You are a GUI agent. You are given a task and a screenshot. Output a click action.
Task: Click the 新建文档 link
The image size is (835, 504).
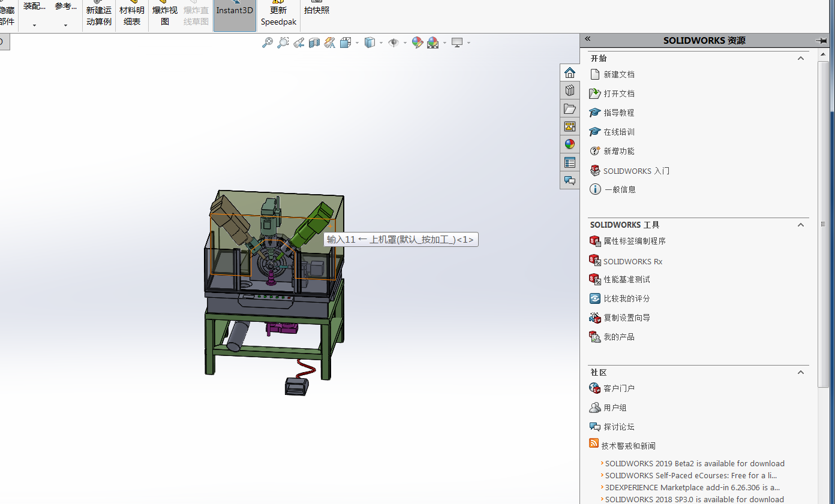pyautogui.click(x=618, y=74)
